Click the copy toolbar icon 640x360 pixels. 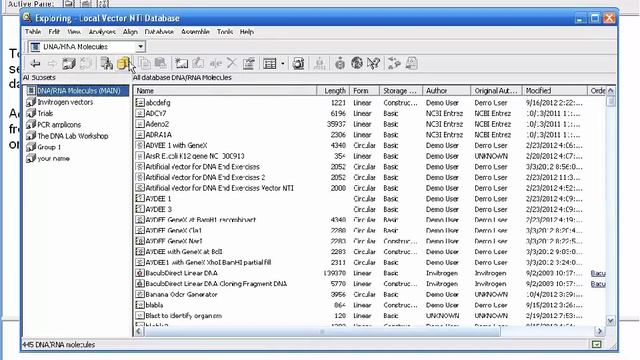144,63
